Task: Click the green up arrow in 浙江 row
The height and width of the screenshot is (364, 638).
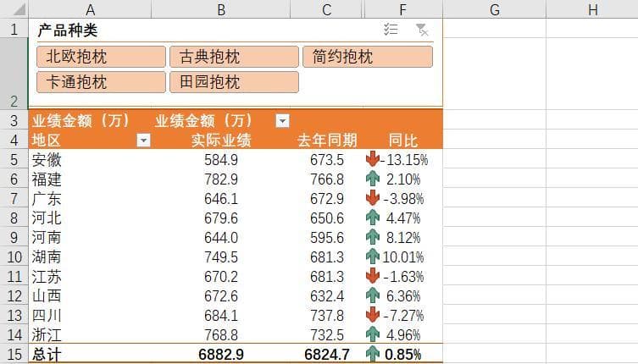Action: [372, 334]
